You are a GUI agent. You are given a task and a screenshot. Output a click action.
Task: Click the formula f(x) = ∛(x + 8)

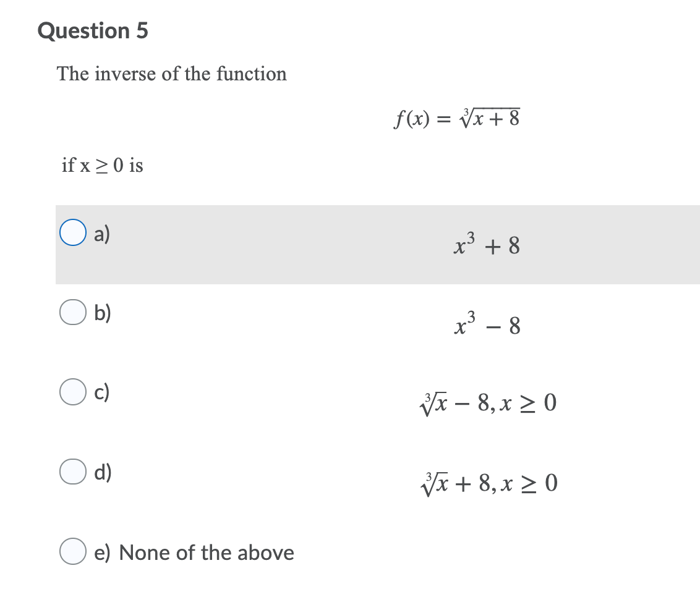coord(456,119)
